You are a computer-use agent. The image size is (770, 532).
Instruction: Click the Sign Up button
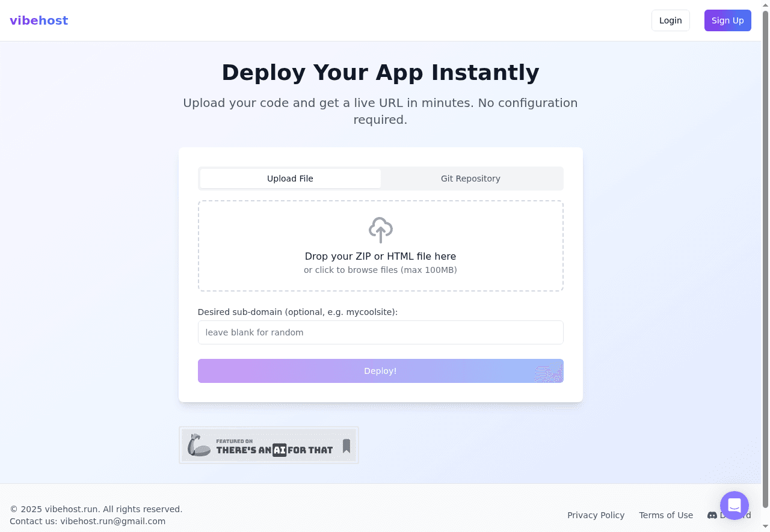click(727, 20)
